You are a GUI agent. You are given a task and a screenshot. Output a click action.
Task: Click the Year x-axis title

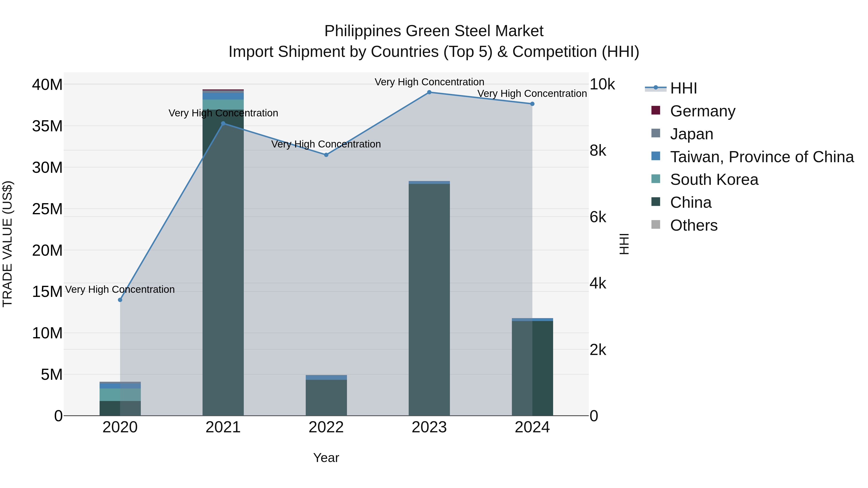326,458
